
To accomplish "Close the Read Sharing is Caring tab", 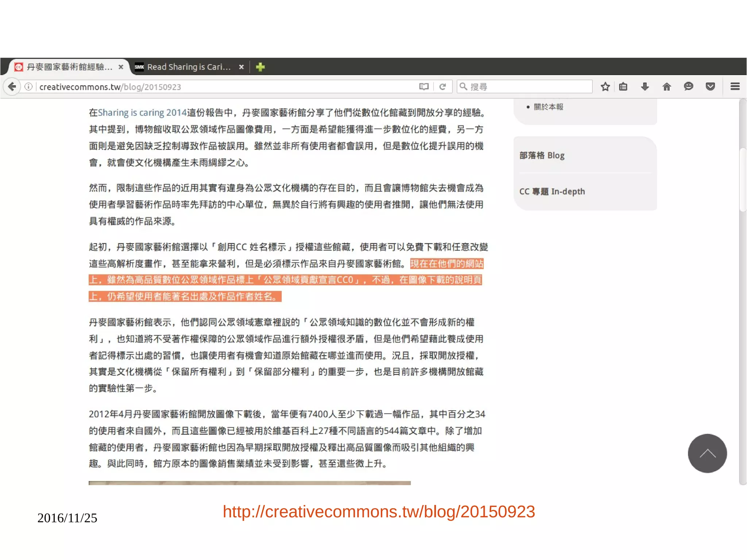I will click(241, 67).
